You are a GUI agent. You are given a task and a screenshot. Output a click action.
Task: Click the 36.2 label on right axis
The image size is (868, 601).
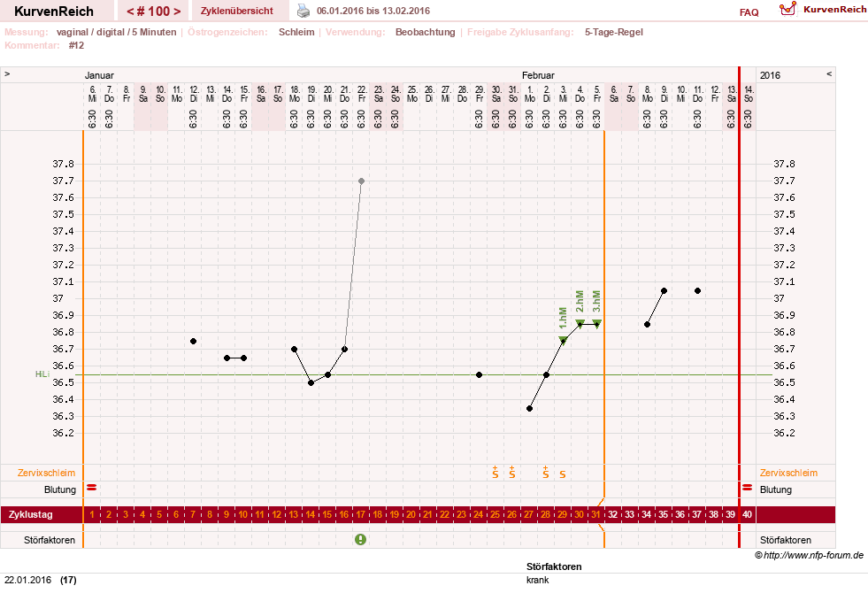(x=784, y=433)
